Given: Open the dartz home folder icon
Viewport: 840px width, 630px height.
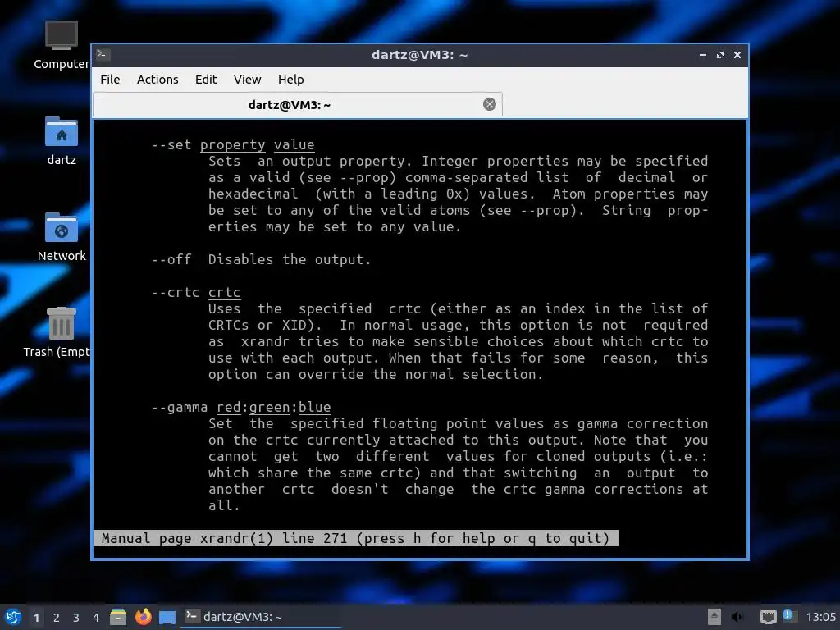Looking at the screenshot, I should tap(62, 140).
